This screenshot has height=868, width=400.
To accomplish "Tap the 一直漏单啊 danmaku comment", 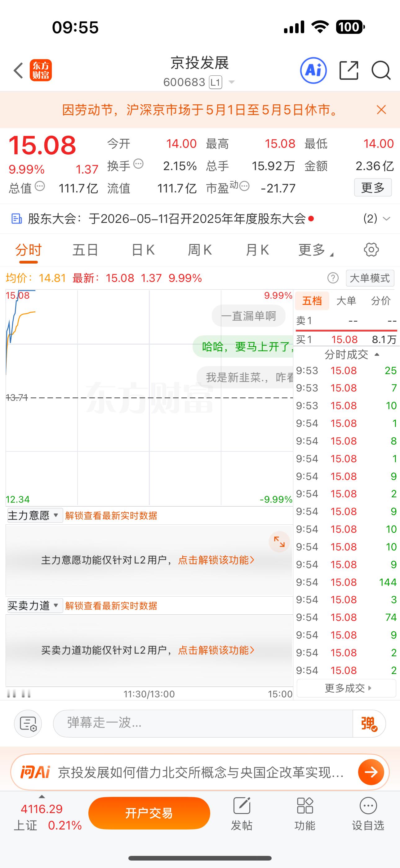I will tap(248, 316).
